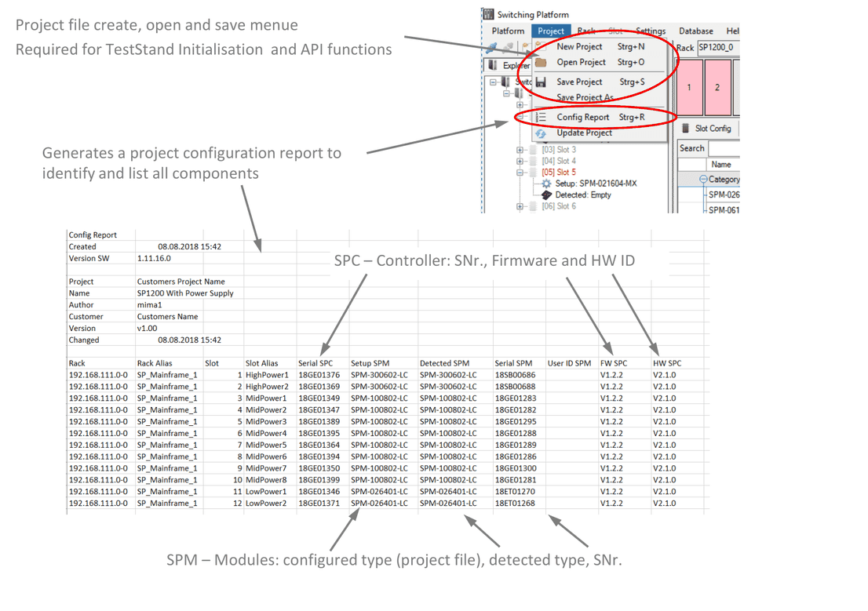Click the Serial SPC column header
Viewport: 868px width, 611px height.
(x=315, y=363)
